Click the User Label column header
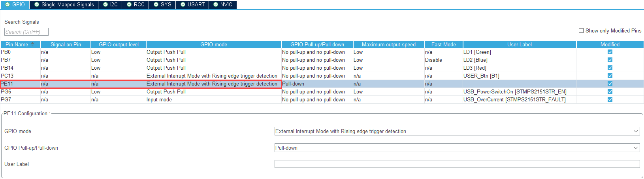Image resolution: width=644 pixels, height=179 pixels. (519, 44)
